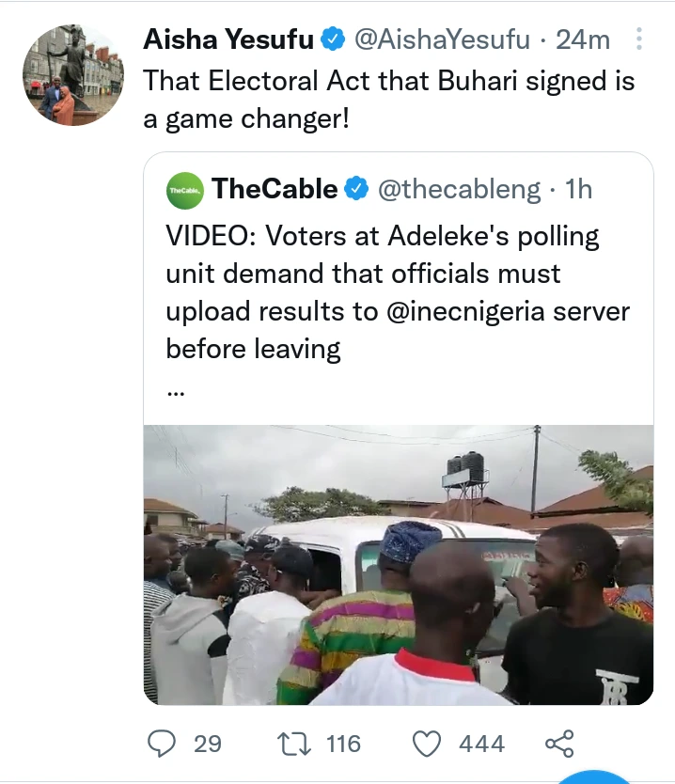Like the tweet with heart icon

(x=428, y=744)
